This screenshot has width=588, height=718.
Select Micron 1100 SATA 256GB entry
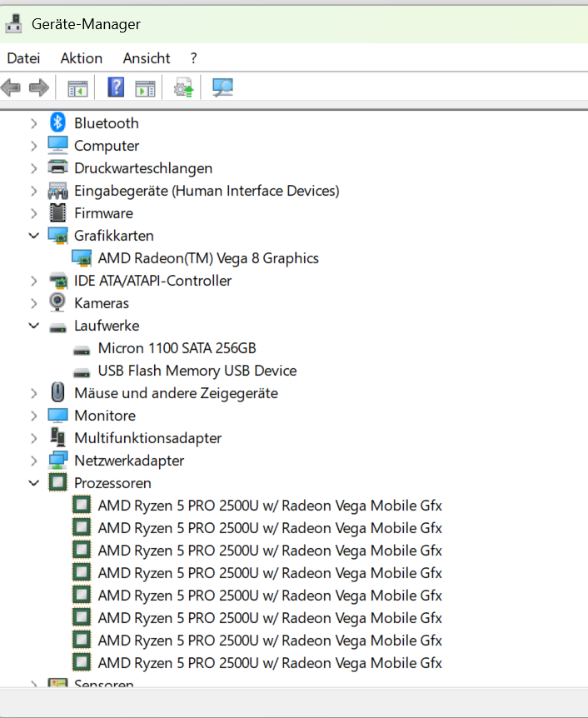(177, 348)
